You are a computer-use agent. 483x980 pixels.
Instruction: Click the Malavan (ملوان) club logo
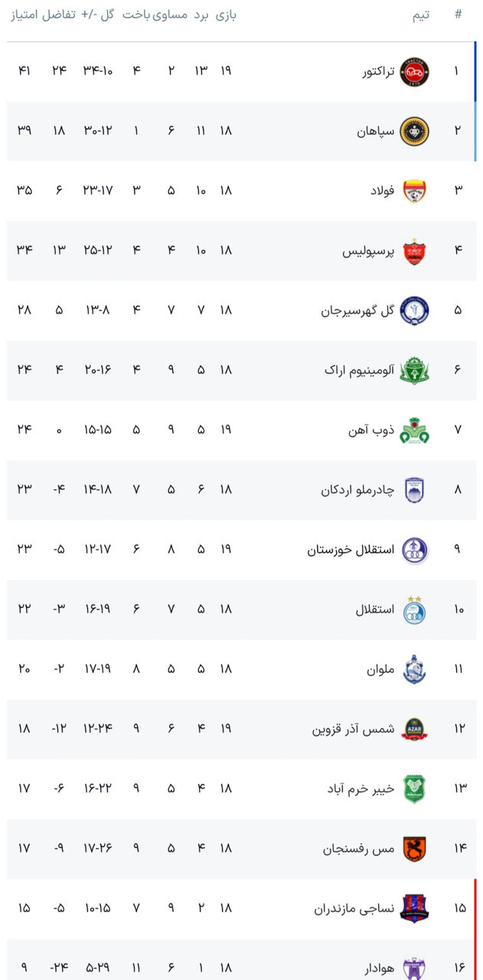(415, 669)
